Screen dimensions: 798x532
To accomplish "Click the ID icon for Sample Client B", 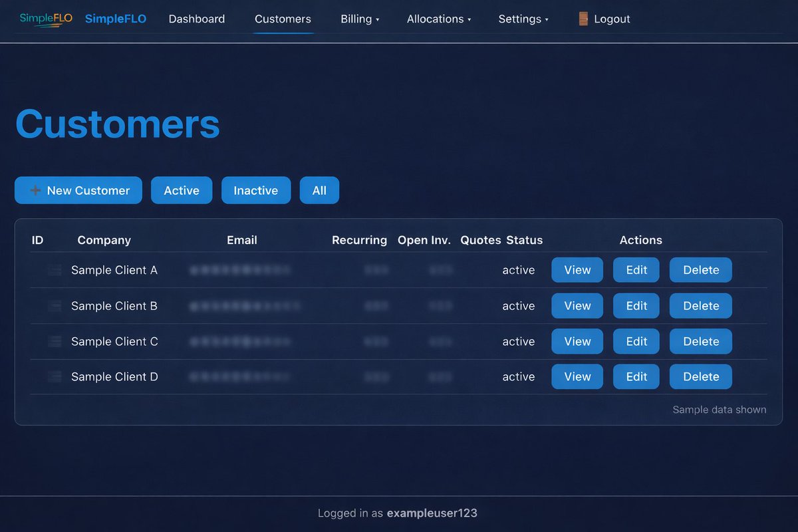I will point(55,306).
